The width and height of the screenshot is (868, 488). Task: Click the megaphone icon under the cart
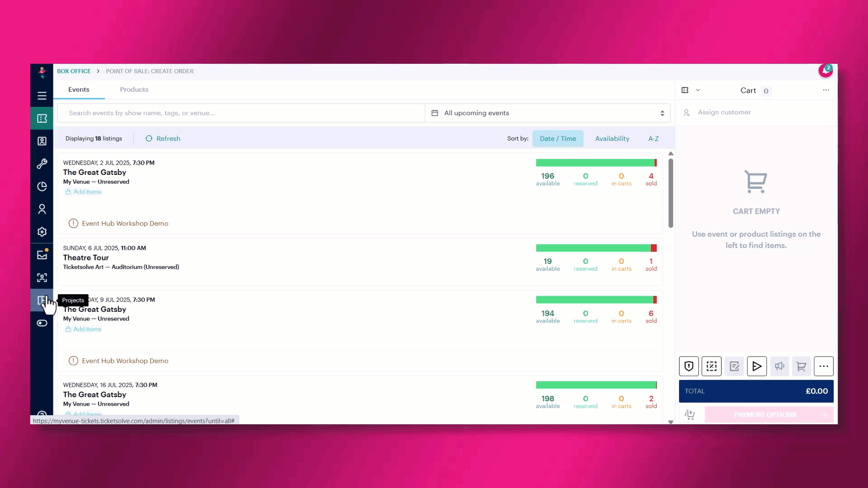(779, 366)
